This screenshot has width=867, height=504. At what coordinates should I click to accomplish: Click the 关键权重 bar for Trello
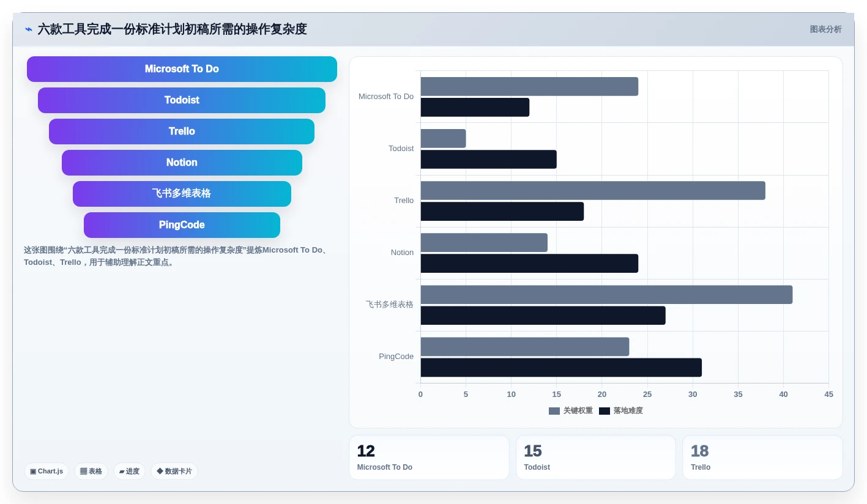pyautogui.click(x=593, y=190)
